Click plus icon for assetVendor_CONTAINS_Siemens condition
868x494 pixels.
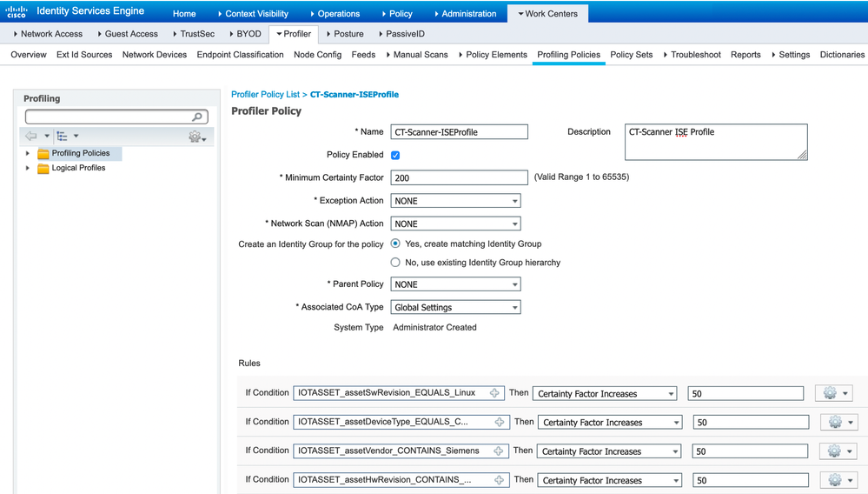coord(498,451)
